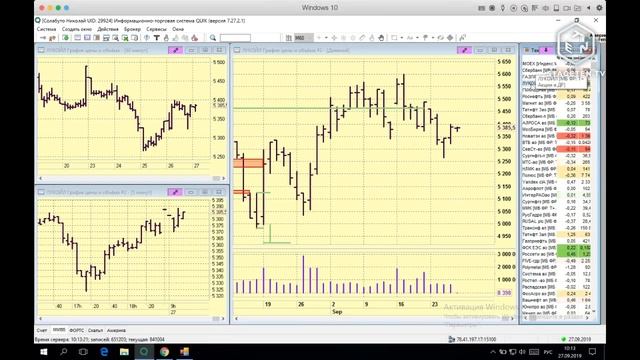This screenshot has height=360, width=640.
Task: Select the hand pan tool
Action: [x=381, y=38]
